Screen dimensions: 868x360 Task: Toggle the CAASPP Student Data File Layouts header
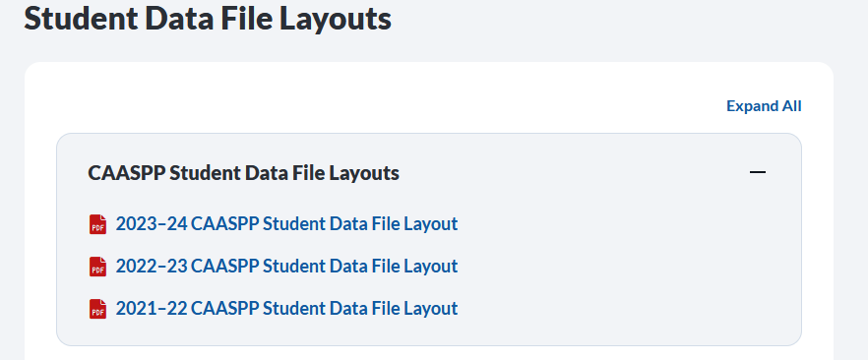pos(429,173)
